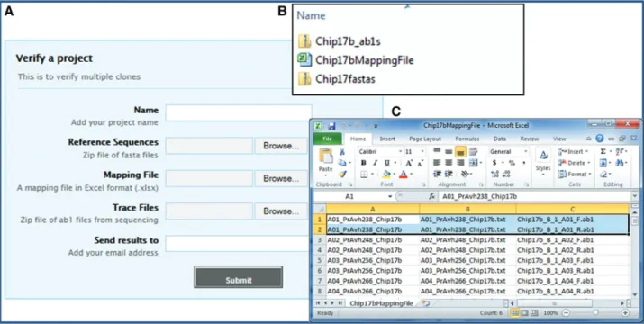
Task: Switch to the Formulas tab
Action: tap(467, 139)
